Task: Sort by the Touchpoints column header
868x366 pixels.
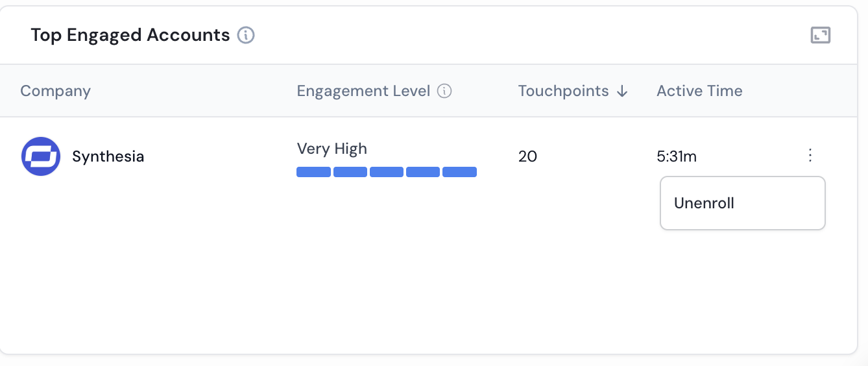Action: coord(563,91)
